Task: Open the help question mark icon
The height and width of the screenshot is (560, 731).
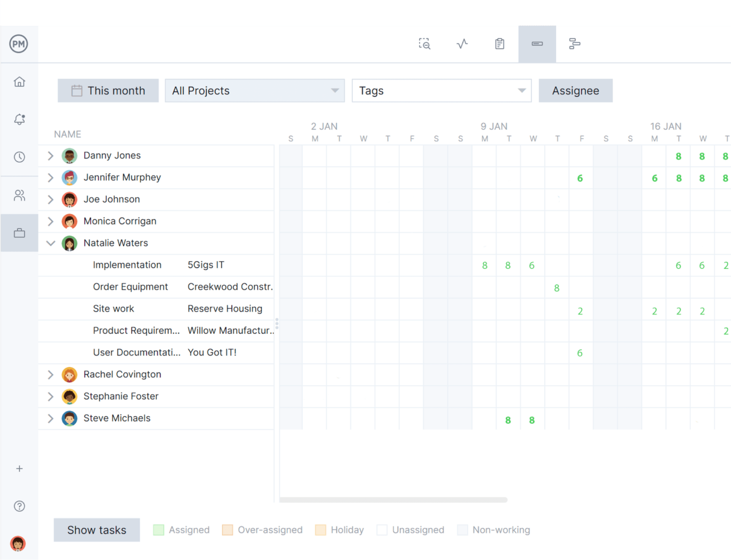Action: click(19, 506)
